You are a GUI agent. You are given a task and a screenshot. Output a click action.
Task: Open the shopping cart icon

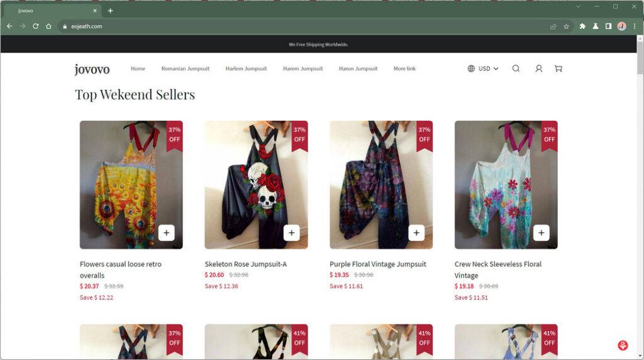(558, 68)
